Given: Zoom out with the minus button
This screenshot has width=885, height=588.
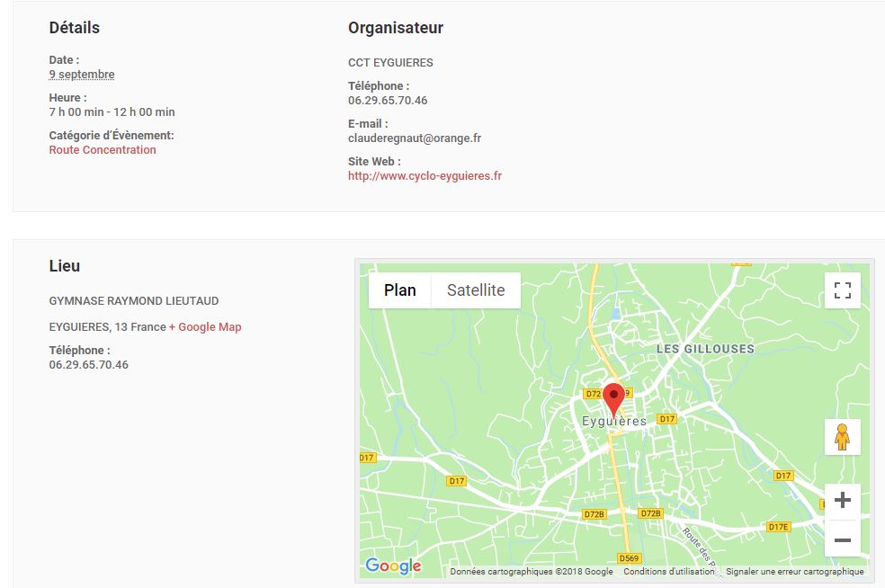Looking at the screenshot, I should point(842,539).
